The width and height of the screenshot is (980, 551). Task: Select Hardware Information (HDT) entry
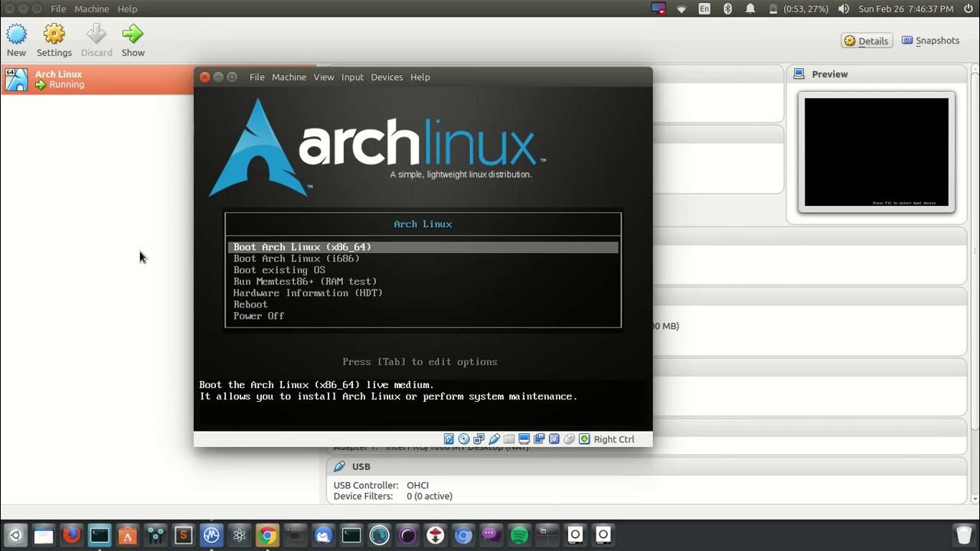coord(308,293)
